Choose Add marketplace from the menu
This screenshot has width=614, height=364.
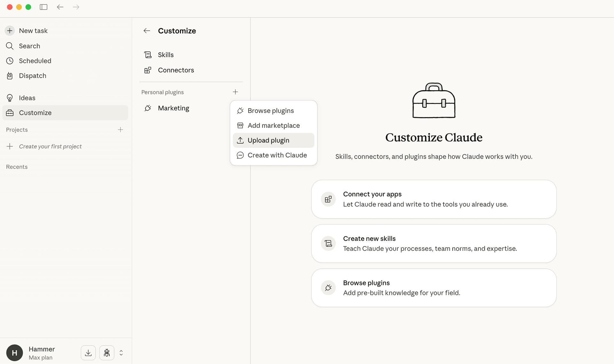[273, 125]
